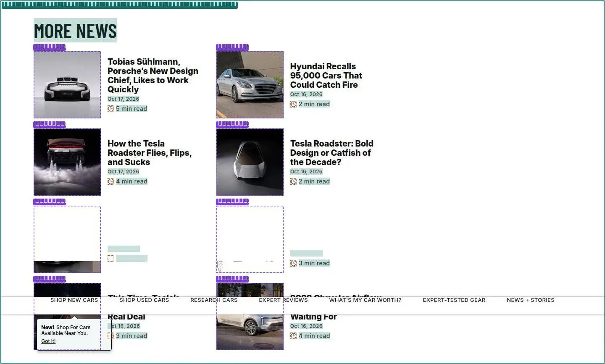
Task: Open the Research Cars section
Action: click(x=214, y=300)
